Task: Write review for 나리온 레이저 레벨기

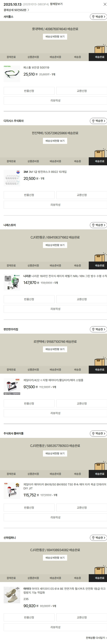Action: click(55, 309)
